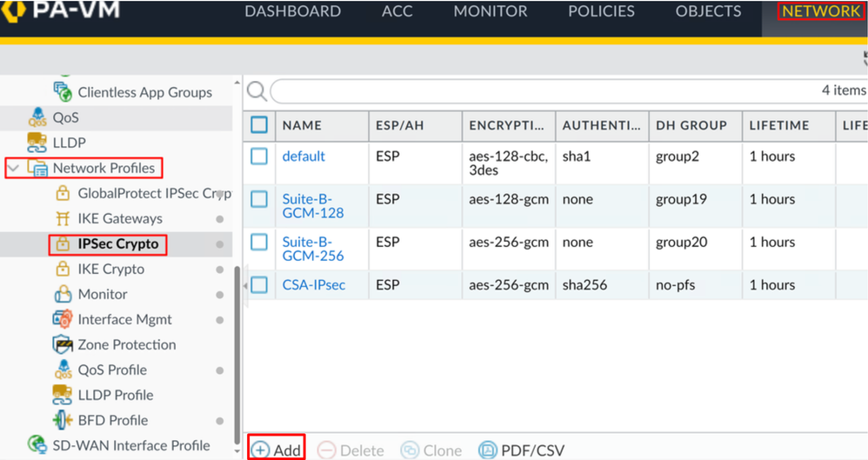868x460 pixels.
Task: Click the GlobalProtect IPSec Crypto lock icon
Action: tap(63, 193)
